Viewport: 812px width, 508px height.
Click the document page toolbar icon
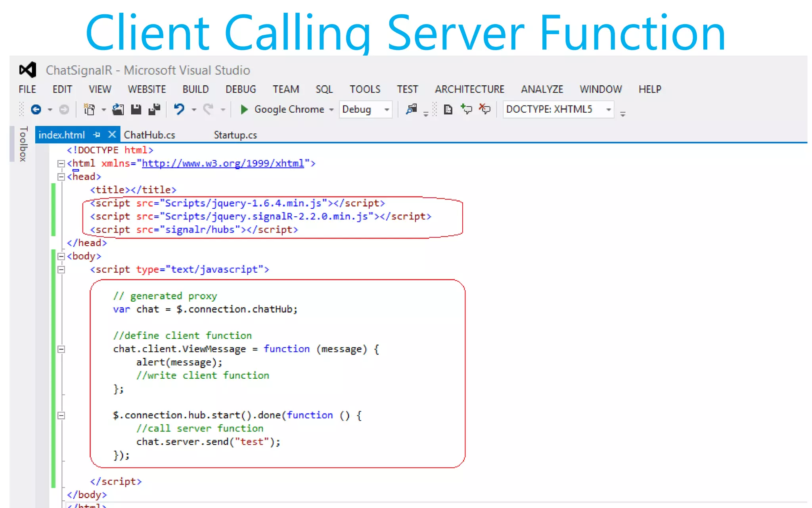[x=448, y=109]
